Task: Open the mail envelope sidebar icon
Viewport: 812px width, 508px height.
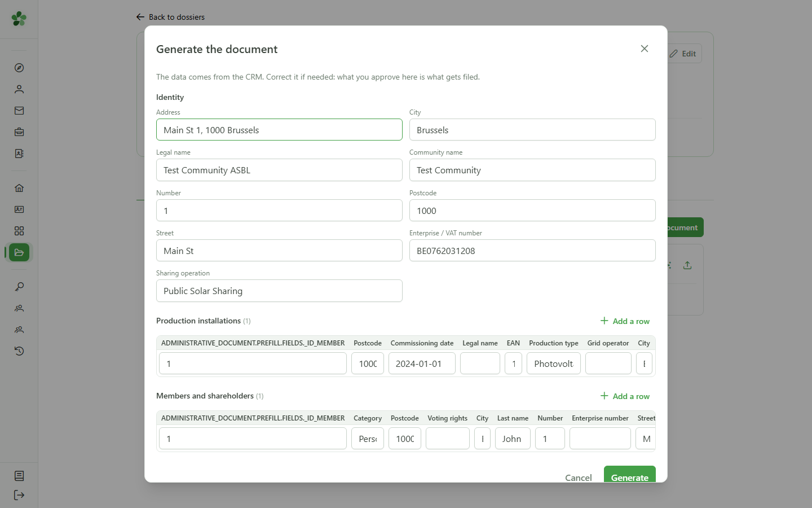Action: (19, 111)
